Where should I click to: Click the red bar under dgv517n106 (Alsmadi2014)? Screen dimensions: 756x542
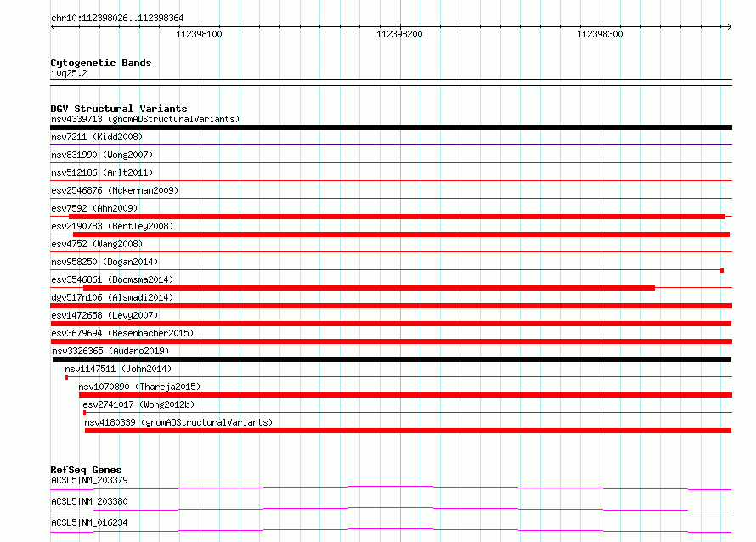tap(391, 306)
